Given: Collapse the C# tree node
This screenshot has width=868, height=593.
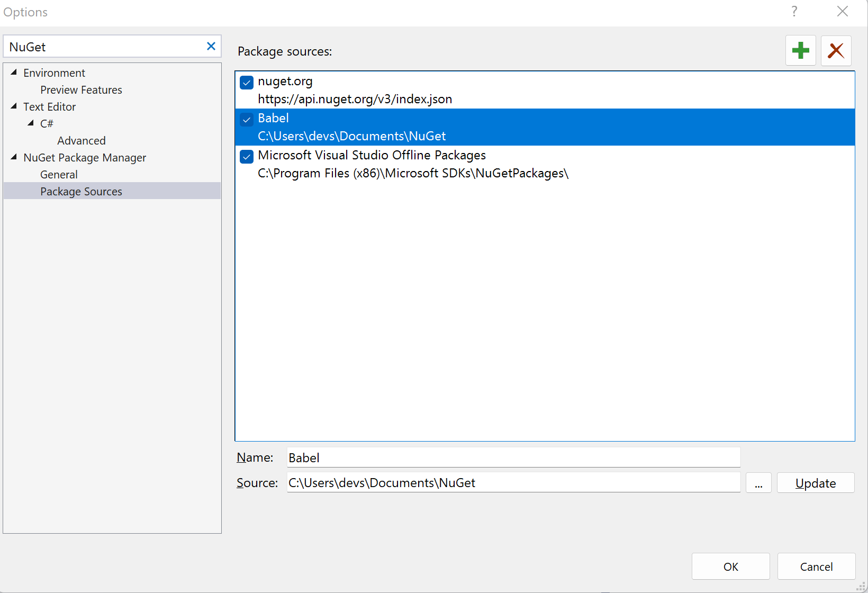Looking at the screenshot, I should (31, 123).
